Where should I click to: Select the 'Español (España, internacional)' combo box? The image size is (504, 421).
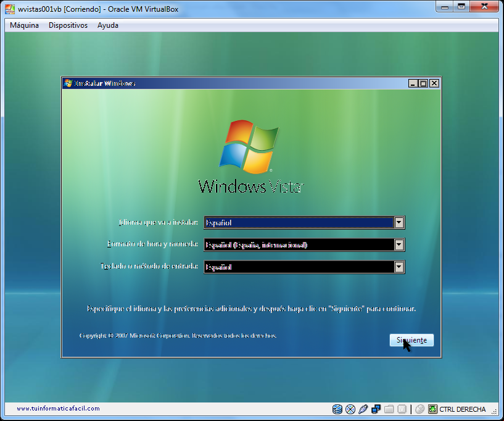coord(304,244)
